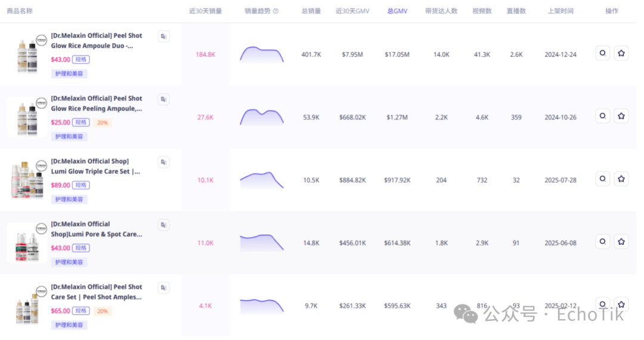Viewport: 644px width, 340px height.
Task: Favorite star in Peel Shot Care Set row
Action: [x=621, y=305]
